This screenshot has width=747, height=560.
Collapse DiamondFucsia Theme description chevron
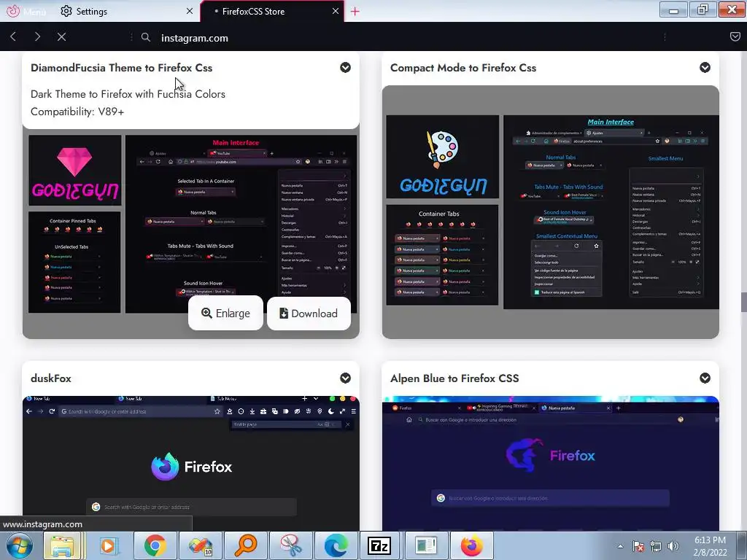(345, 68)
